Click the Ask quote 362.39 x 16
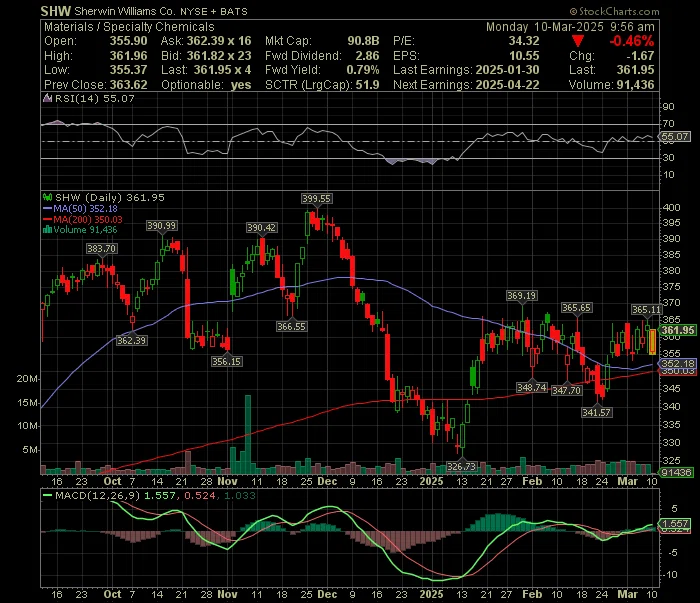Viewport: 700px width, 603px height. pyautogui.click(x=219, y=41)
